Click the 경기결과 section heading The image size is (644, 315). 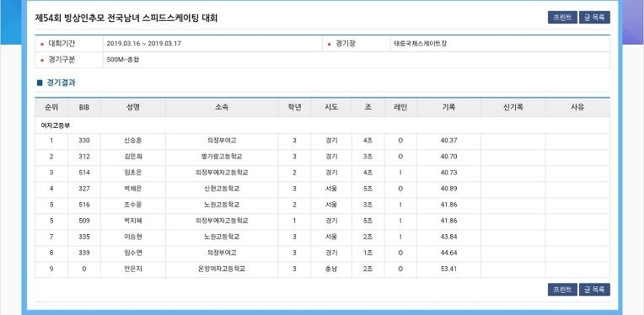pos(61,83)
